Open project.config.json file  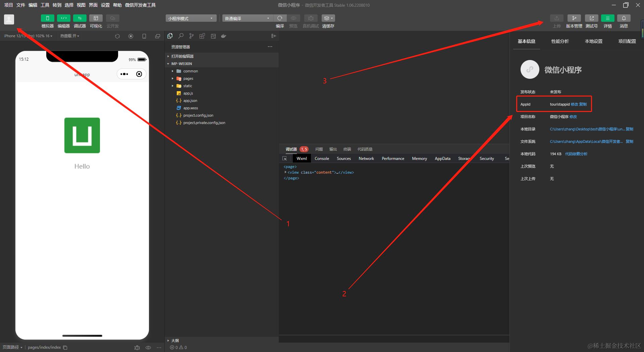[222, 115]
